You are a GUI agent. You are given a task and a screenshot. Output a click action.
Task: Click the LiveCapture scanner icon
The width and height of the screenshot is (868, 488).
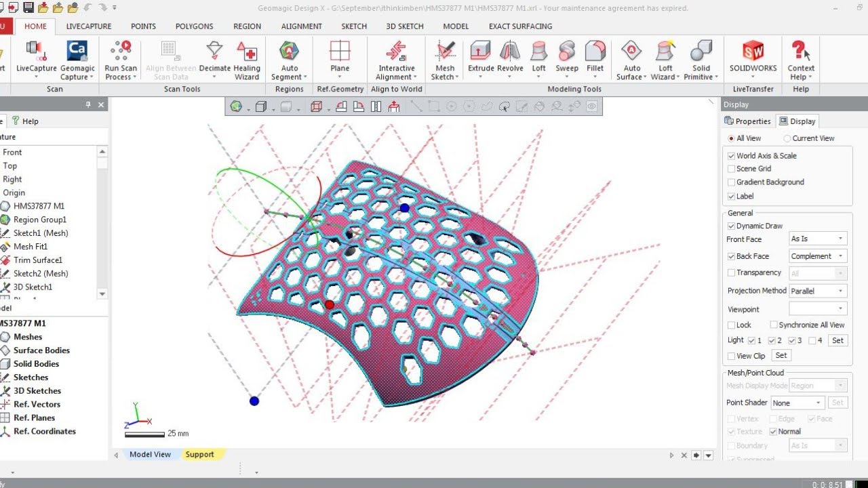pos(36,52)
